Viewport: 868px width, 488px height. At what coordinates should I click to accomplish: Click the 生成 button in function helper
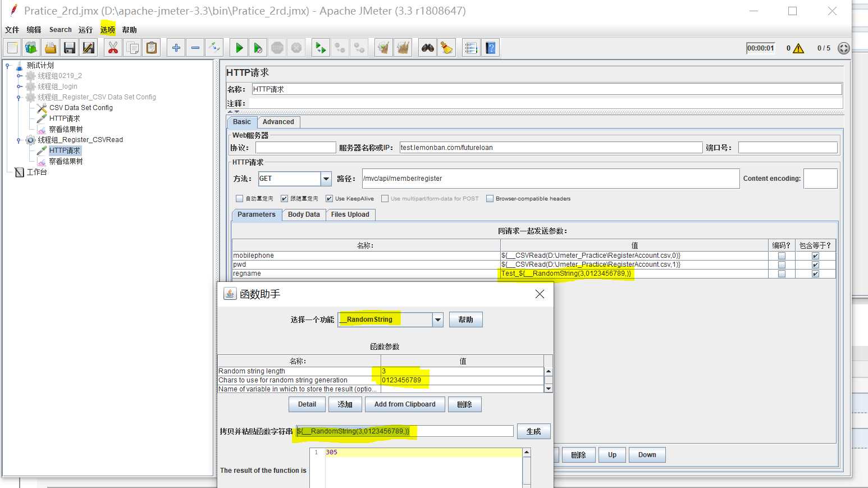534,431
